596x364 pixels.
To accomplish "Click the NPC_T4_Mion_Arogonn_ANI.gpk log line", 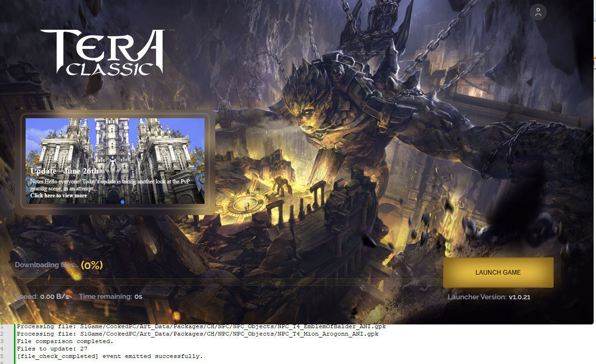I will (198, 334).
